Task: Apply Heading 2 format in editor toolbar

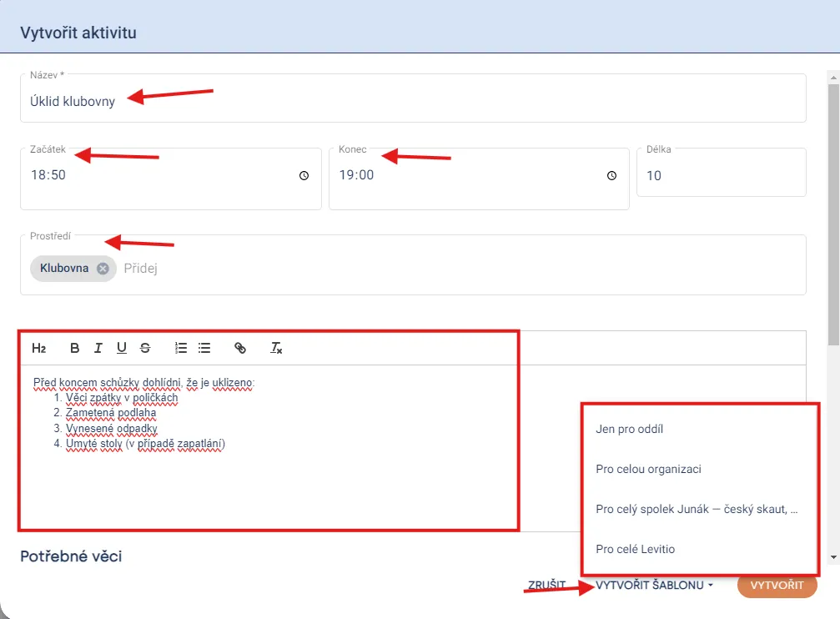Action: coord(39,349)
